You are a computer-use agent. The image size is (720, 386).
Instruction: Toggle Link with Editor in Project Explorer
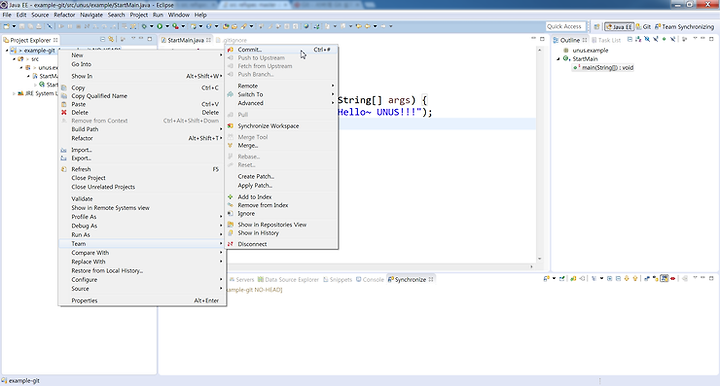coord(111,39)
